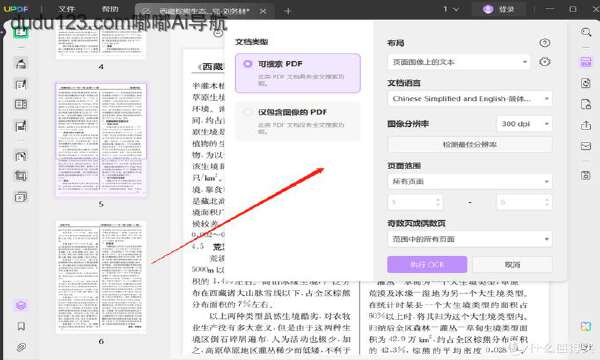600x360 pixels.
Task: Open the search tool in right sidebar
Action: tap(586, 32)
